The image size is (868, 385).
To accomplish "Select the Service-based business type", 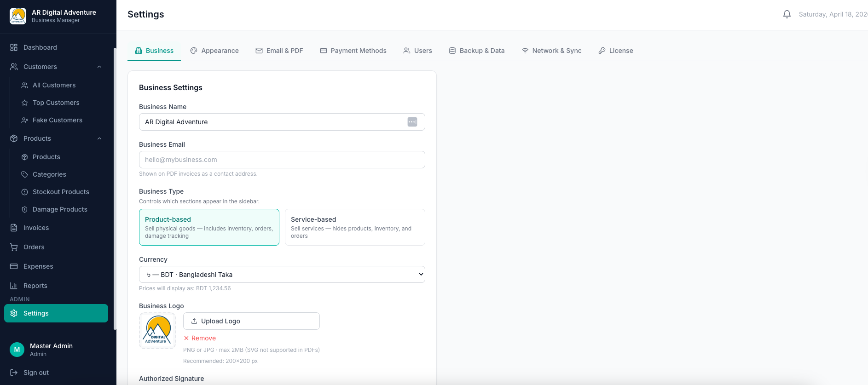I will click(355, 227).
